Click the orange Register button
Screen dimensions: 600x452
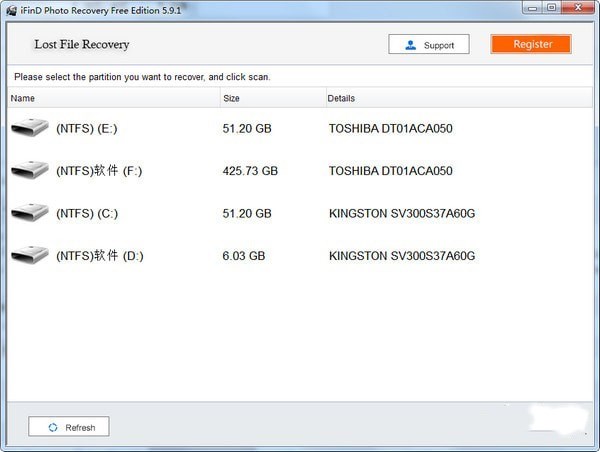click(x=531, y=44)
